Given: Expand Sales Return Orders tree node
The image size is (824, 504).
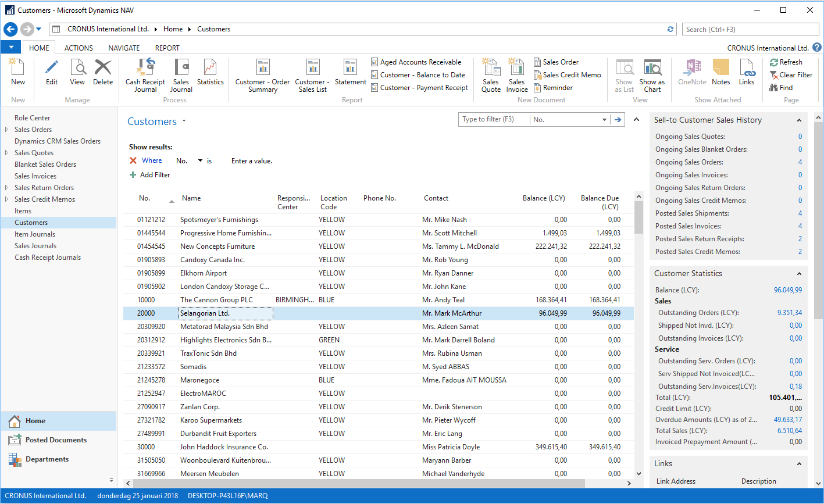Looking at the screenshot, I should point(7,188).
